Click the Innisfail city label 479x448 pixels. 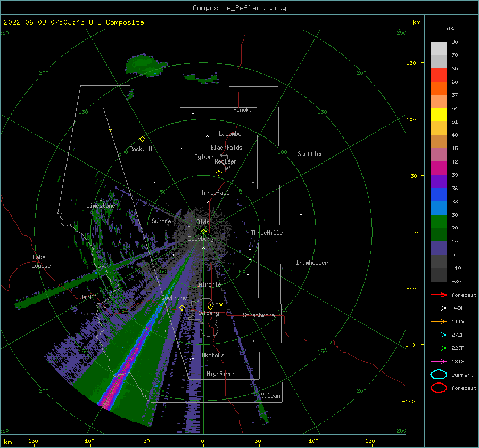pos(215,193)
